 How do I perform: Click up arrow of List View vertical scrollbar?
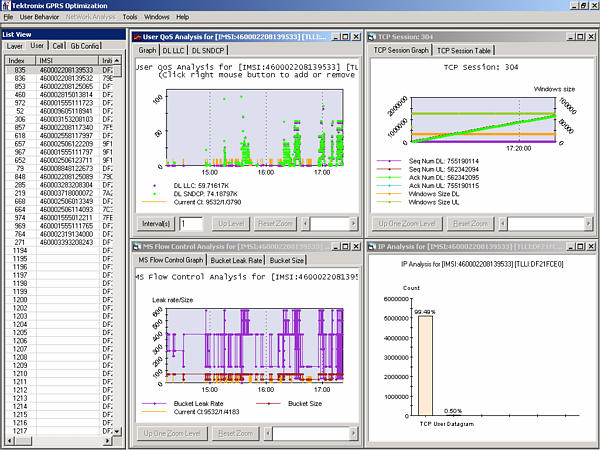(x=117, y=60)
